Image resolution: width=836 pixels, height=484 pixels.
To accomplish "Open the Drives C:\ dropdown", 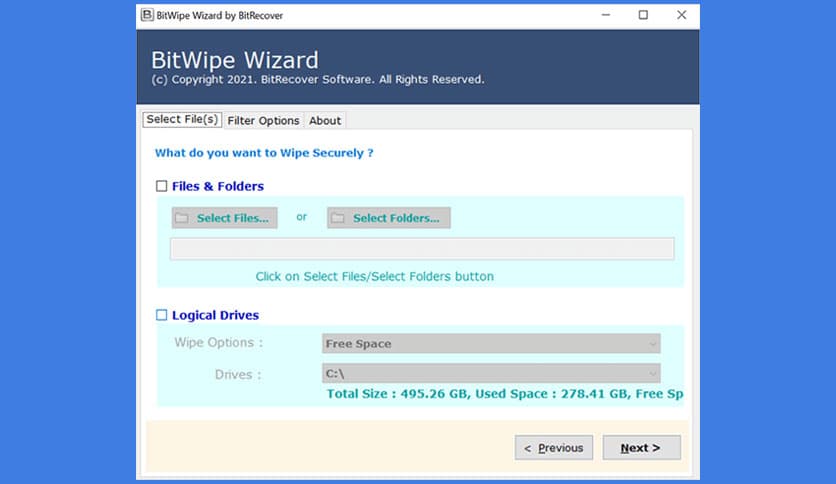I will (491, 373).
